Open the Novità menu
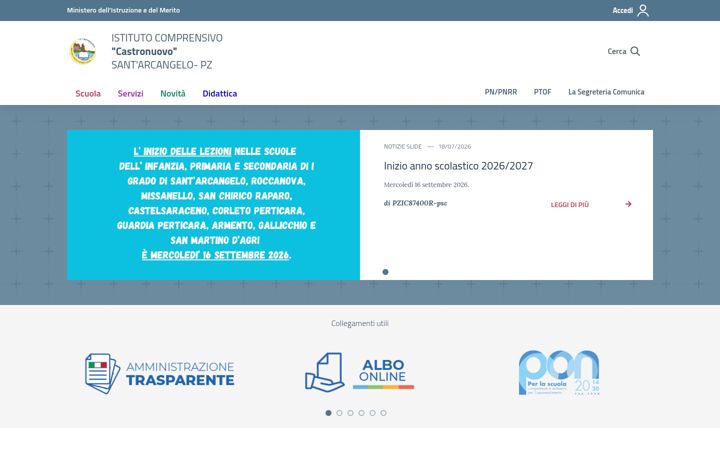The image size is (720, 450). click(173, 93)
